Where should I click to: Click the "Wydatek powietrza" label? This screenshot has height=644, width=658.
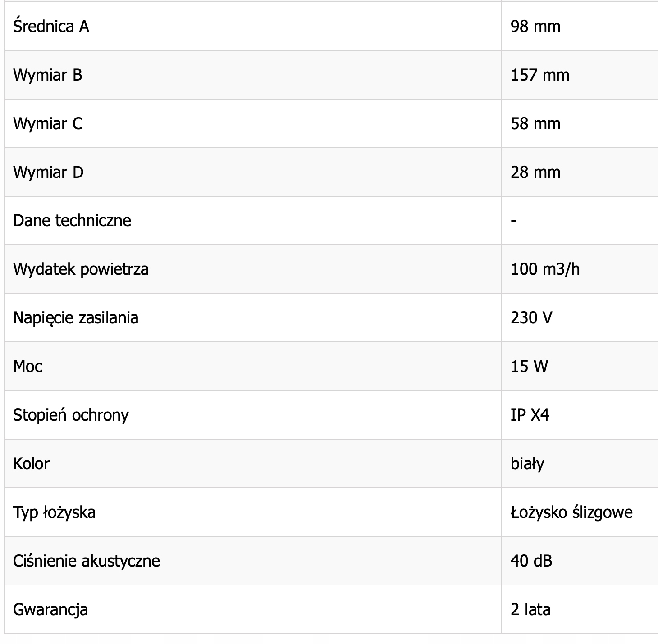[x=81, y=269]
